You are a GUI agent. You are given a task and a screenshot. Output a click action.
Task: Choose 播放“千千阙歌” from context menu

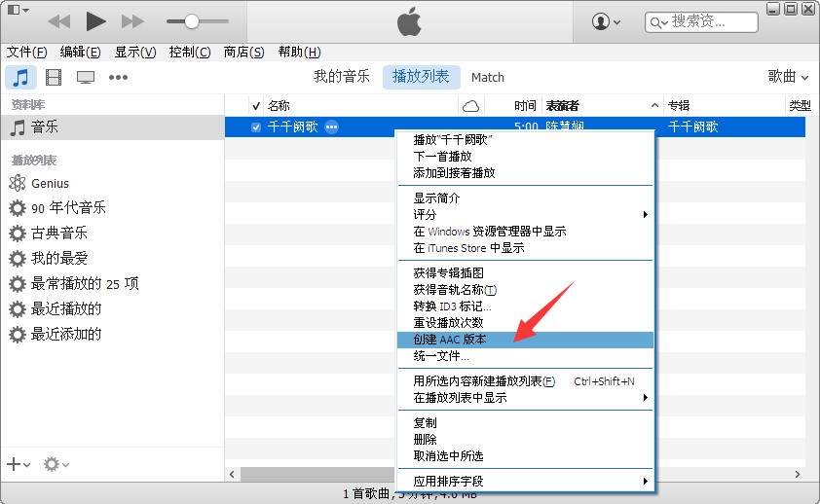[x=526, y=139]
